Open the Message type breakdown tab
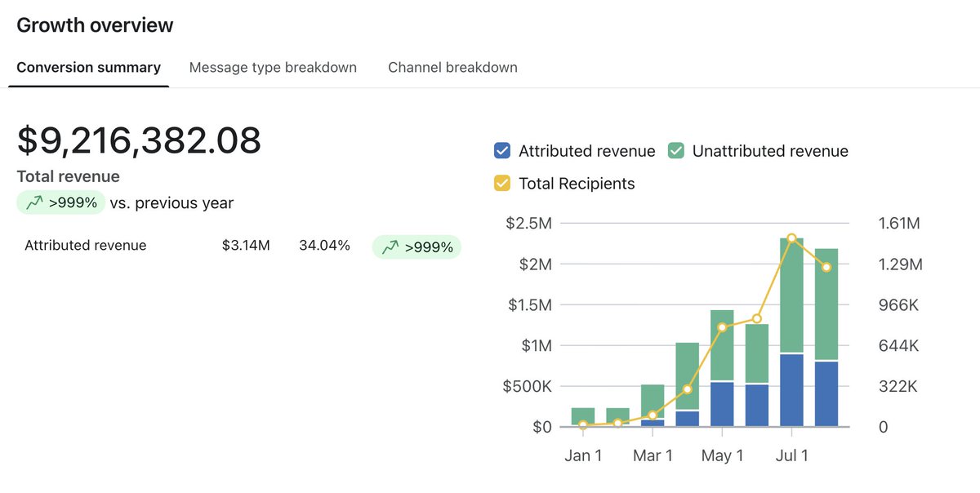 tap(273, 67)
